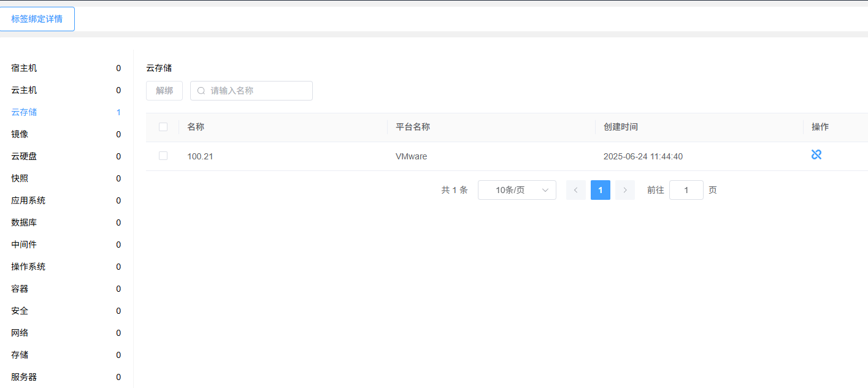Go to previous page arrow
This screenshot has width=868, height=388.
pos(576,190)
